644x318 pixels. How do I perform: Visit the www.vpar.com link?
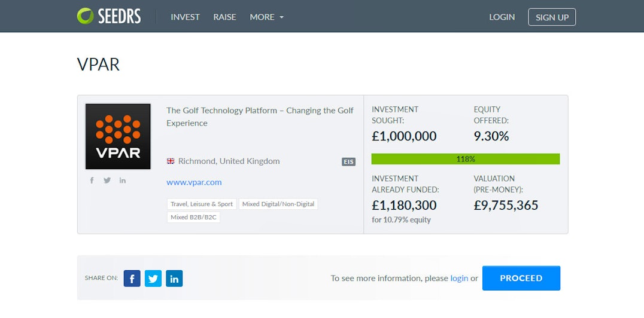[x=194, y=182]
